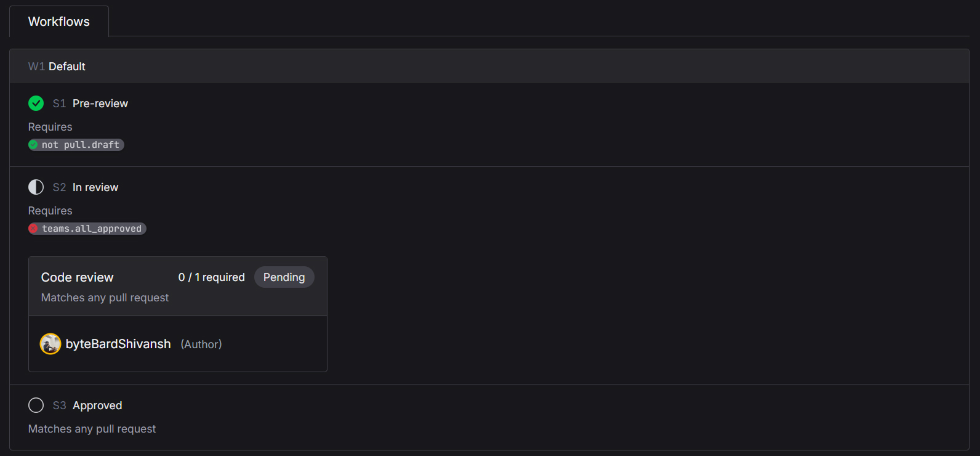The width and height of the screenshot is (980, 456).
Task: Click the half-filled circle icon for In review
Action: pos(36,187)
